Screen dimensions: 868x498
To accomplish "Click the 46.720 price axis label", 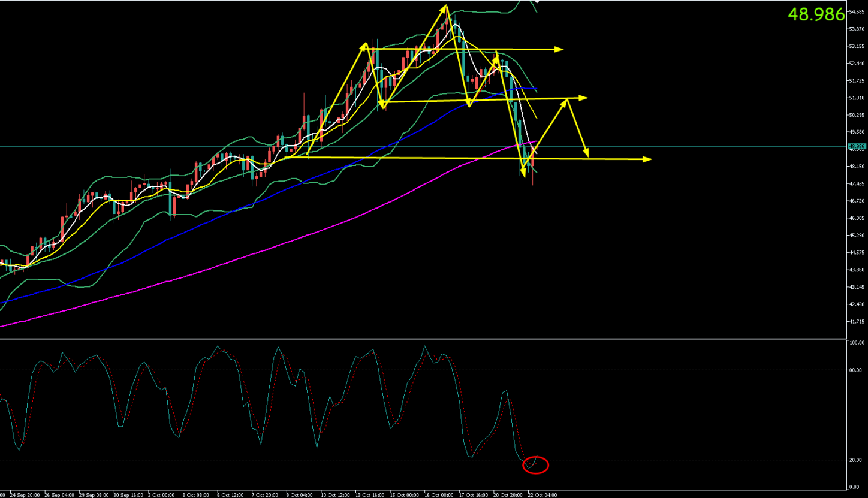I will click(856, 201).
